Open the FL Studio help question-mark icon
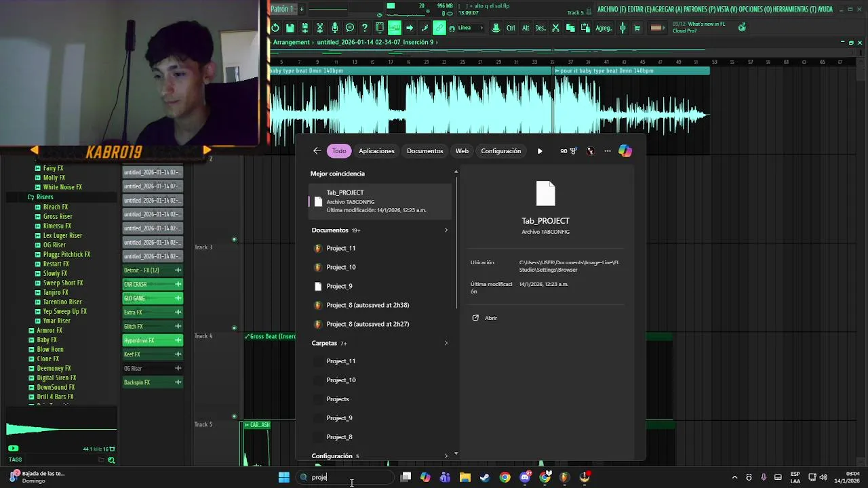Viewport: 868px width, 488px height. 364,28
